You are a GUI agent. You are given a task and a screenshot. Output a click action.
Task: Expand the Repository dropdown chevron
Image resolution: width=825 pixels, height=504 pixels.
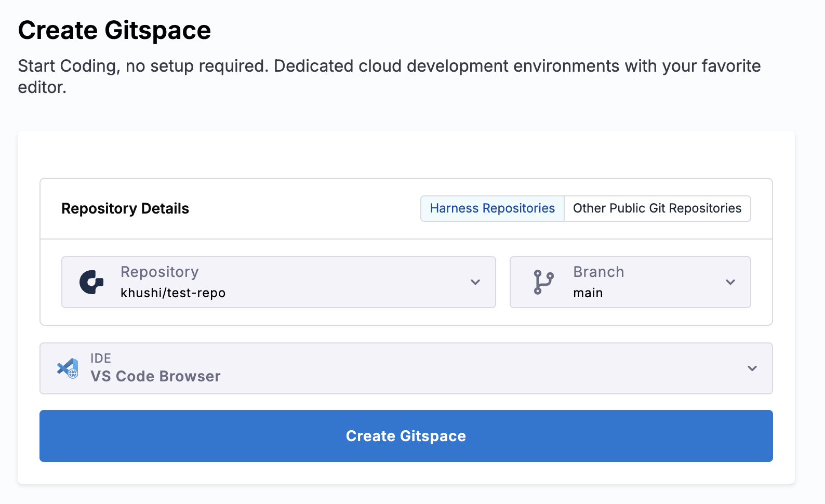(475, 282)
